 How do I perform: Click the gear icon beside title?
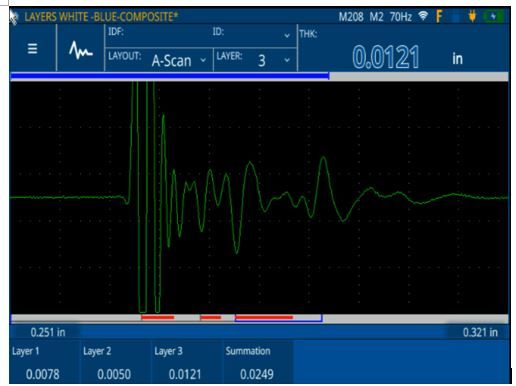14,17
